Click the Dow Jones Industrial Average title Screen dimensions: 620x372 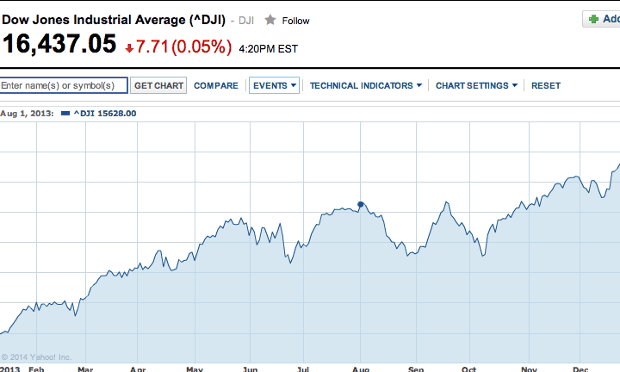coord(113,20)
